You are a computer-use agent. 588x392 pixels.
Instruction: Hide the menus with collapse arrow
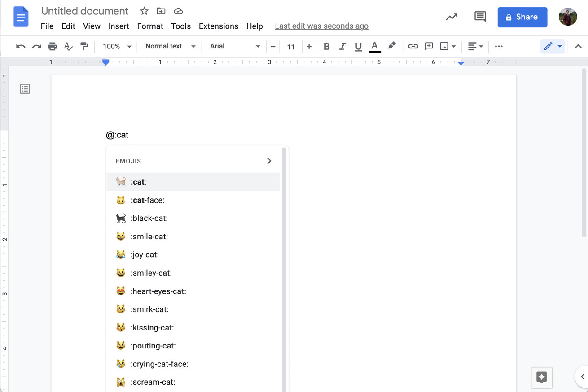tap(578, 46)
